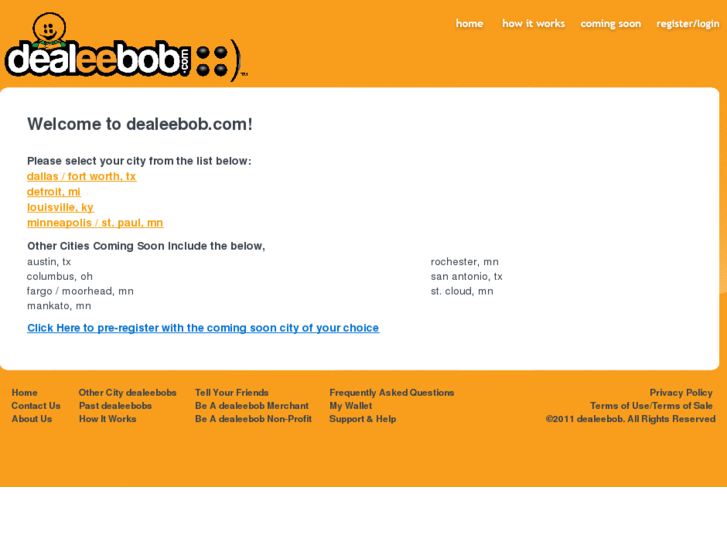Open Be A dealeebob Non-Profit link
This screenshot has height=545, width=727.
pyautogui.click(x=254, y=419)
